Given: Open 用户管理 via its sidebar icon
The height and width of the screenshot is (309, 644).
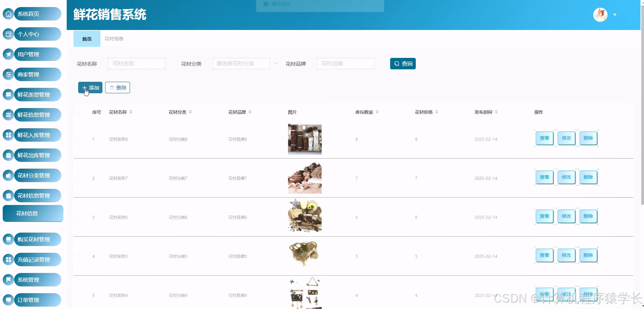Looking at the screenshot, I should point(8,54).
